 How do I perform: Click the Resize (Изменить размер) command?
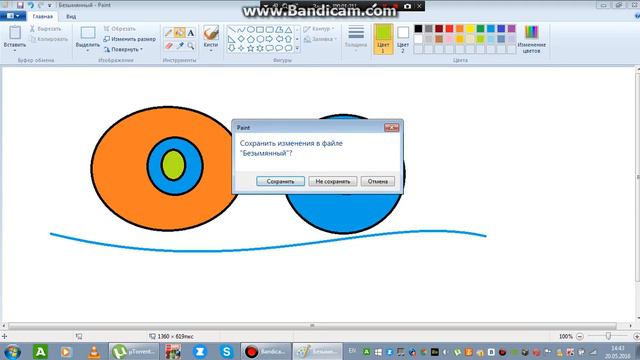[x=129, y=39]
